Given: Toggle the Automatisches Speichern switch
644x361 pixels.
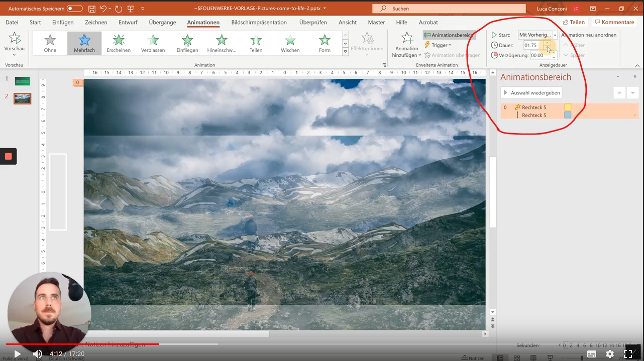Looking at the screenshot, I should (74, 9).
